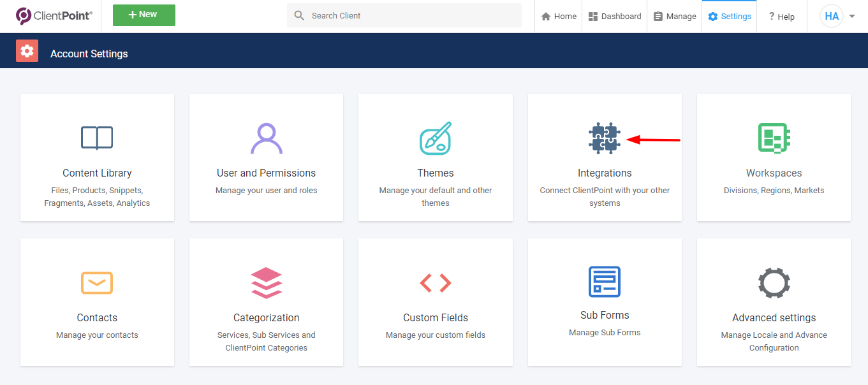Image resolution: width=868 pixels, height=385 pixels.
Task: Click the Integrations puzzle icon
Action: pyautogui.click(x=605, y=138)
